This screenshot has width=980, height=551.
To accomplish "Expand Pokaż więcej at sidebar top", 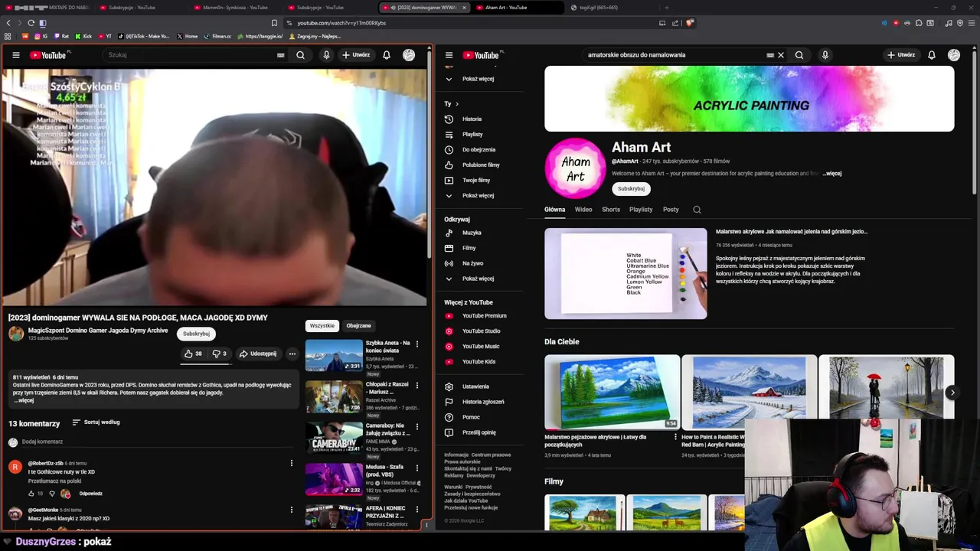I will pyautogui.click(x=479, y=79).
